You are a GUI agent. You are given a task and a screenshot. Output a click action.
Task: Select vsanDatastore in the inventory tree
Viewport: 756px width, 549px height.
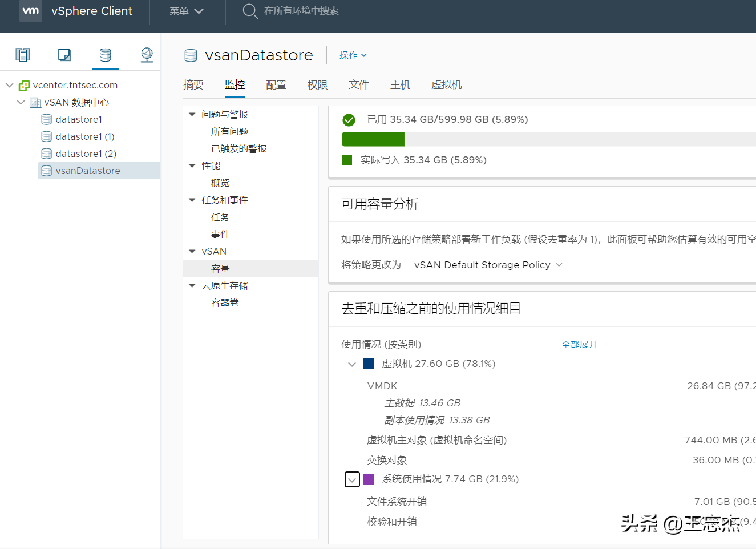[x=88, y=171]
